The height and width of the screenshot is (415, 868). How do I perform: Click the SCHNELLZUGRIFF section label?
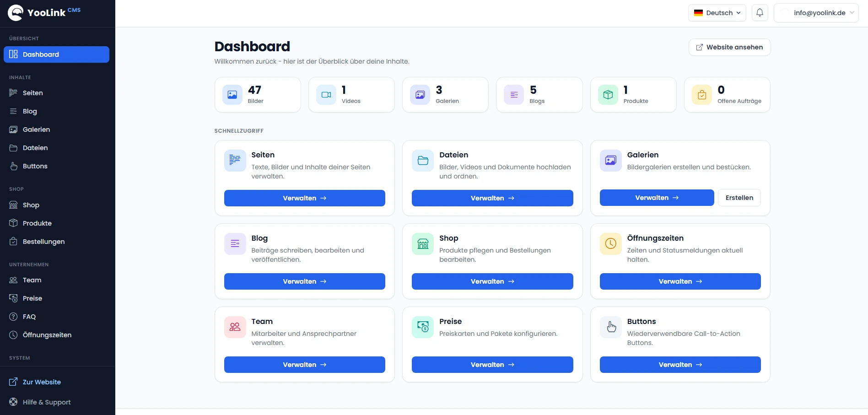pos(239,131)
